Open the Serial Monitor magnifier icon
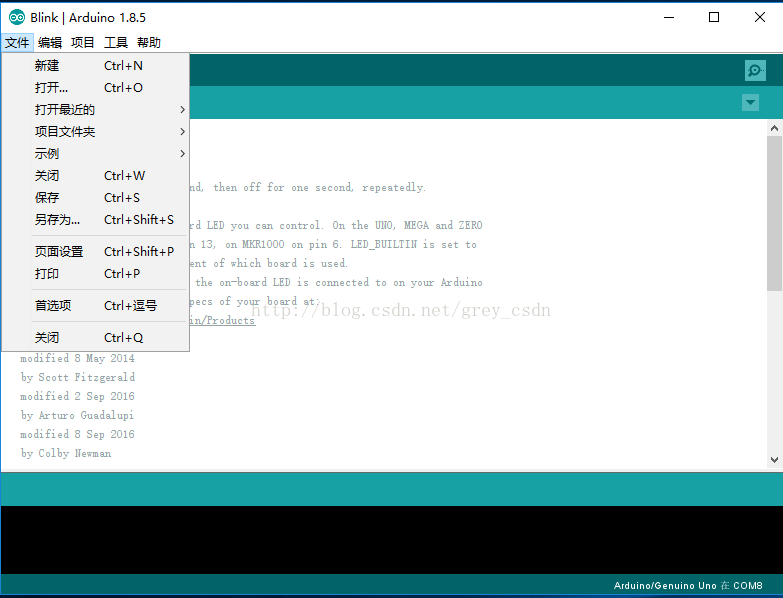This screenshot has height=598, width=783. 755,70
